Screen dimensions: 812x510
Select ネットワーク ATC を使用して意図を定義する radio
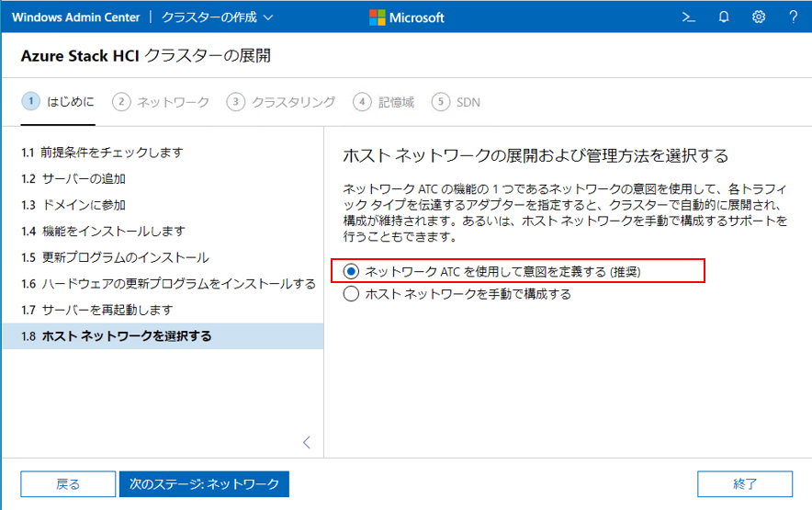(351, 271)
